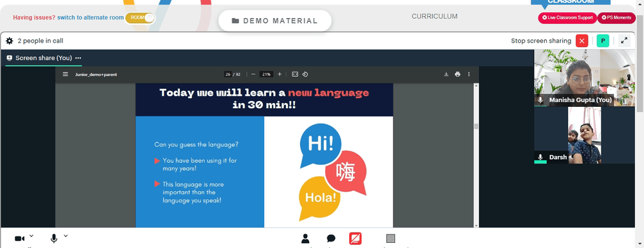The image size is (644, 248).
Task: Zoom out of the PDF with minus button
Action: (x=253, y=74)
